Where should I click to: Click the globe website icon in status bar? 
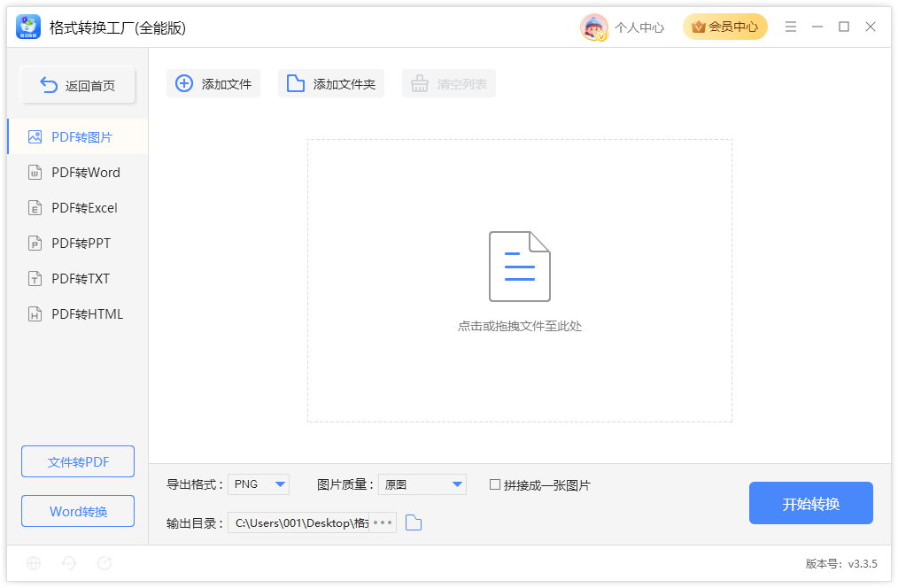[34, 563]
